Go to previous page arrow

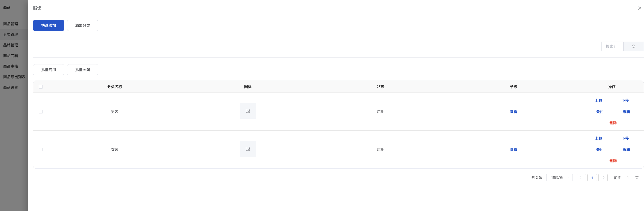pos(581,178)
